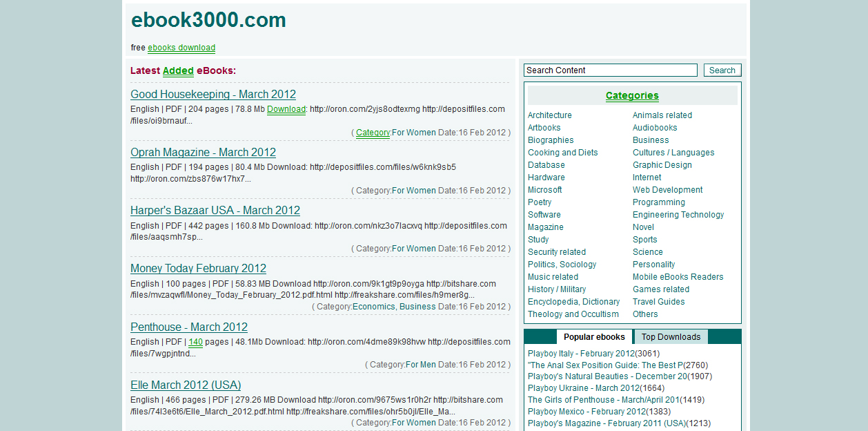The height and width of the screenshot is (431, 868).
Task: Click the ebooks download link under the site title
Action: coord(181,48)
